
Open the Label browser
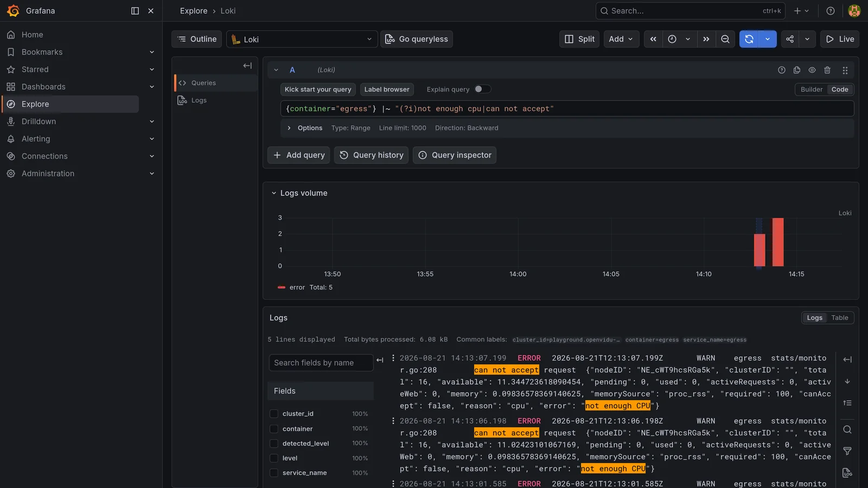point(387,89)
